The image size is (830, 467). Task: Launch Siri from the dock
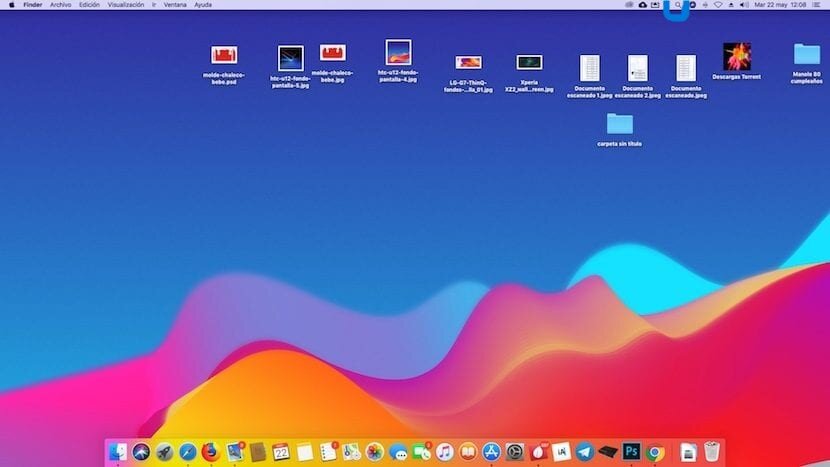click(x=141, y=452)
